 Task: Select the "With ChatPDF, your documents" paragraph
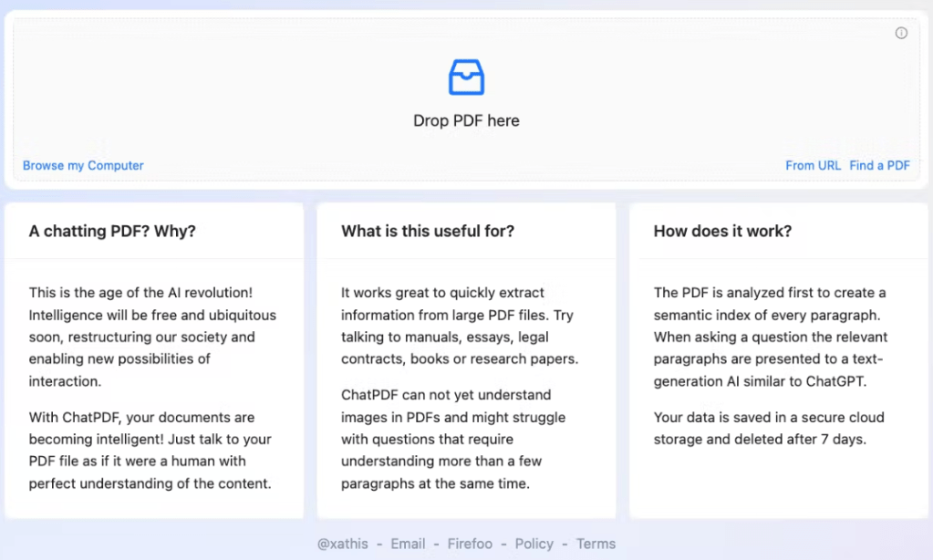(150, 451)
